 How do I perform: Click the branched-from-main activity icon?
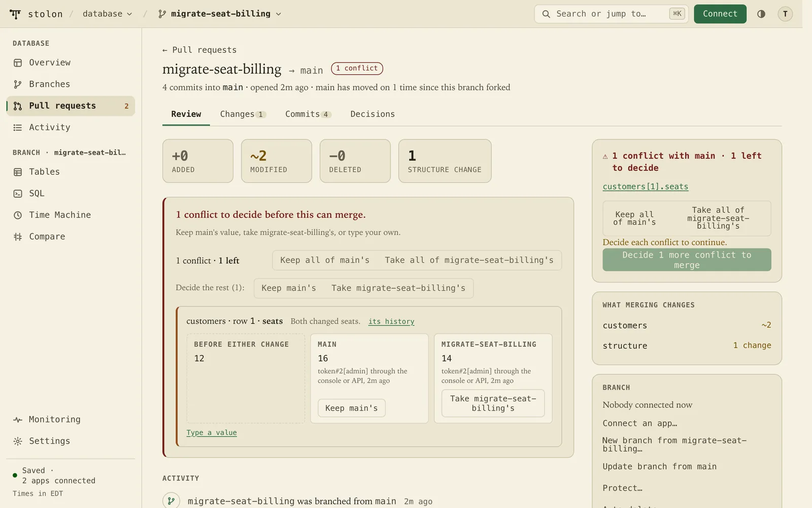pos(171,501)
